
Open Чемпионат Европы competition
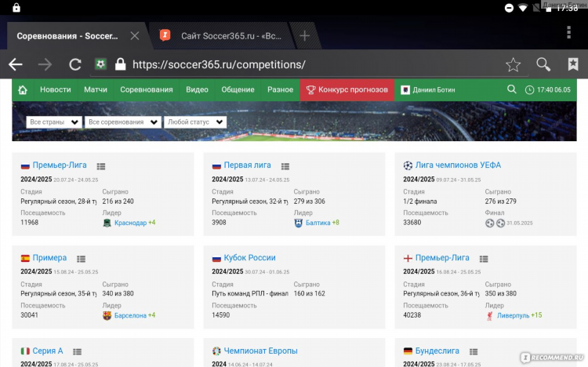point(260,351)
